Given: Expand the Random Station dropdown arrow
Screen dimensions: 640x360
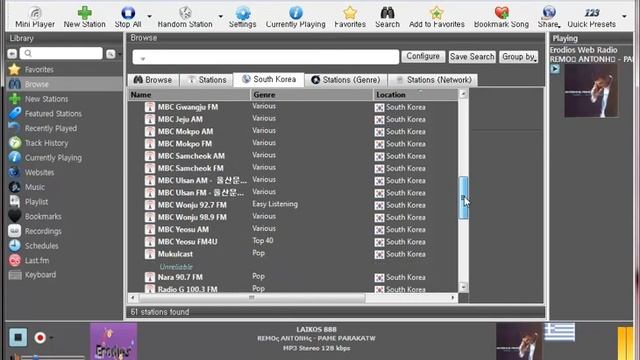Looking at the screenshot, I should coord(220,17).
